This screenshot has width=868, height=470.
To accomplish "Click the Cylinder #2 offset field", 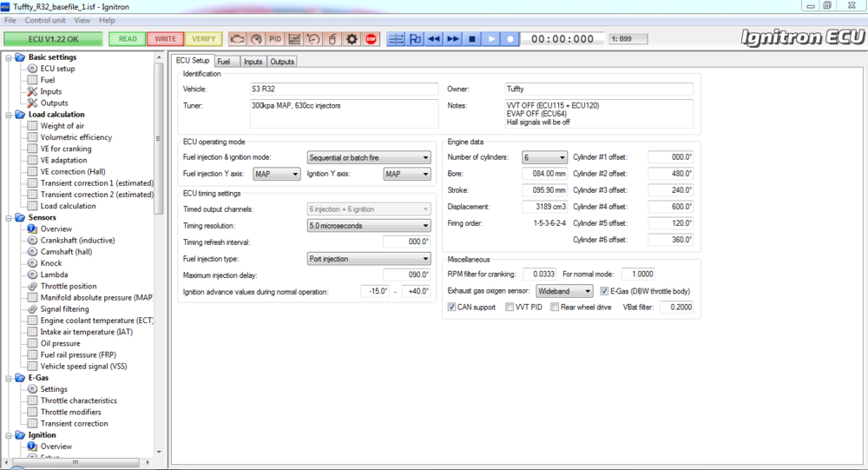I will (x=670, y=174).
